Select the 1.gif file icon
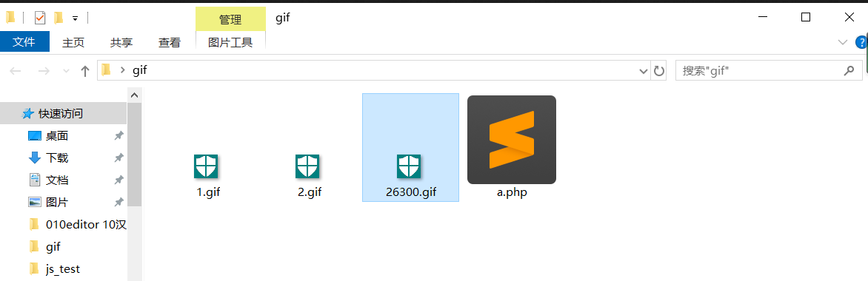The image size is (868, 281). (206, 166)
